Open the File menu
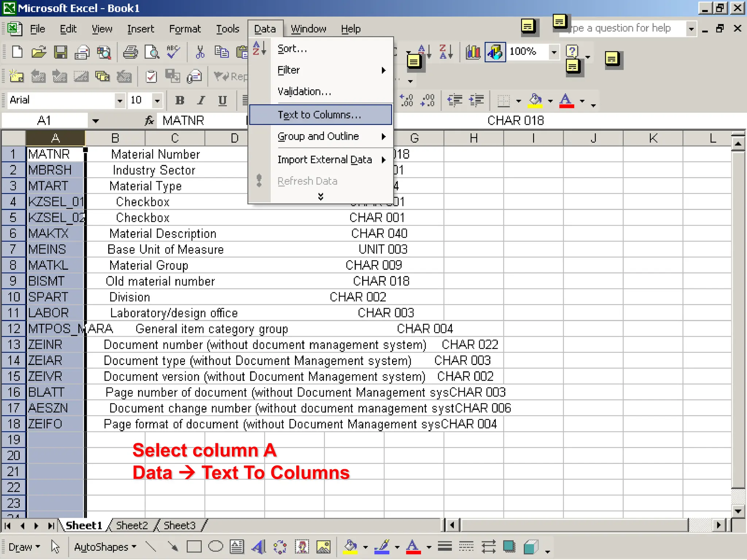The width and height of the screenshot is (747, 560). 37,29
